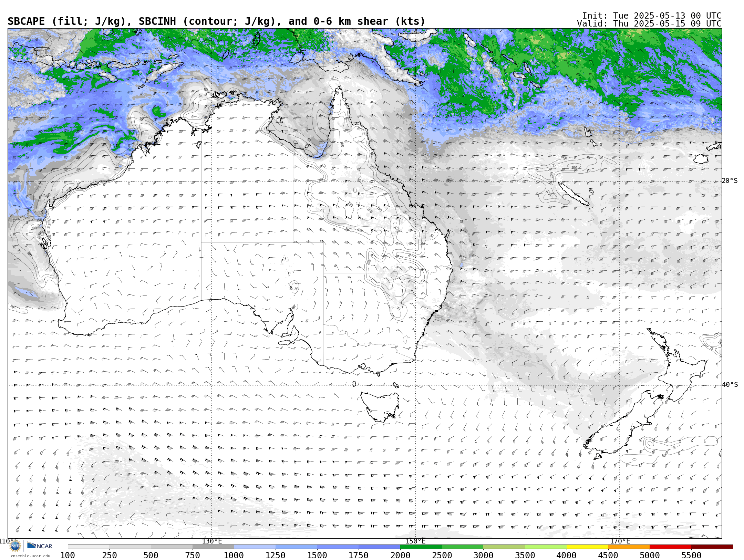
Task: Click the colorbar value 3500
Action: tap(525, 555)
